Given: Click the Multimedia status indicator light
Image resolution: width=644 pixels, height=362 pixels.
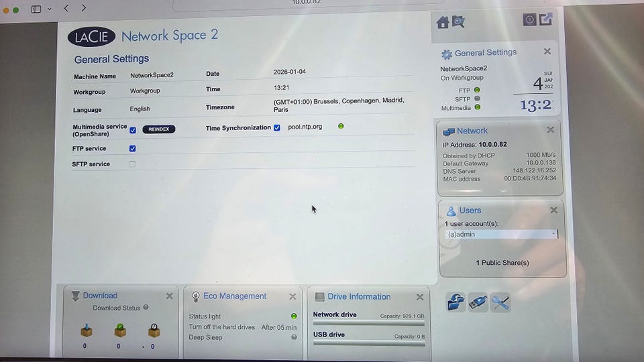Looking at the screenshot, I should (477, 107).
